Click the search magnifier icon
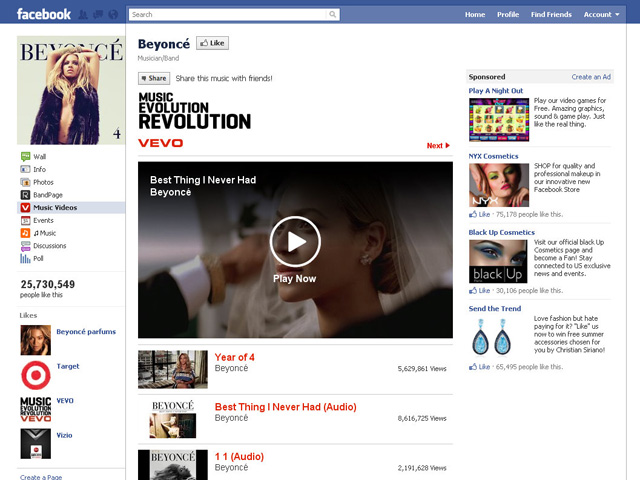640x480 pixels. click(333, 15)
